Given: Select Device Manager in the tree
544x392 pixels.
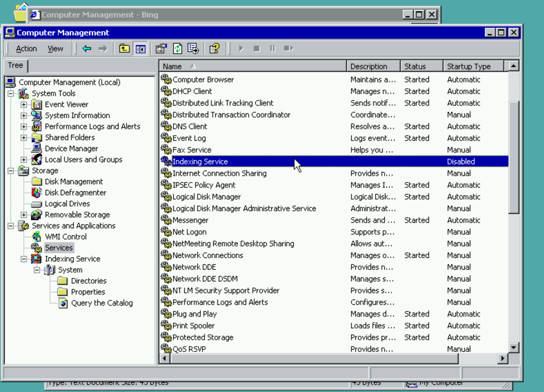Looking at the screenshot, I should coord(71,148).
